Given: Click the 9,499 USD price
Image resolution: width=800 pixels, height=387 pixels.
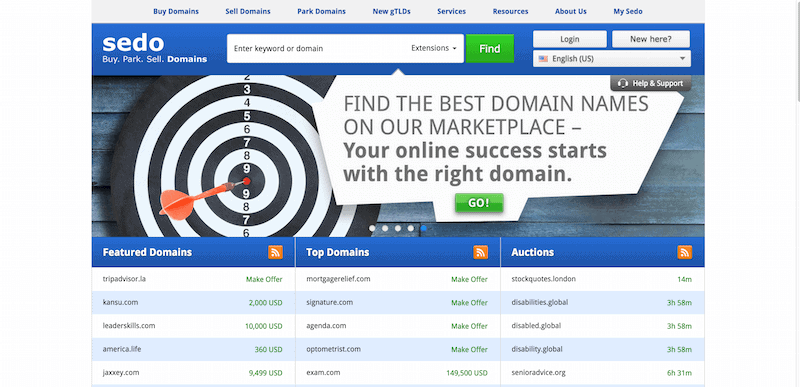Looking at the screenshot, I should 265,373.
